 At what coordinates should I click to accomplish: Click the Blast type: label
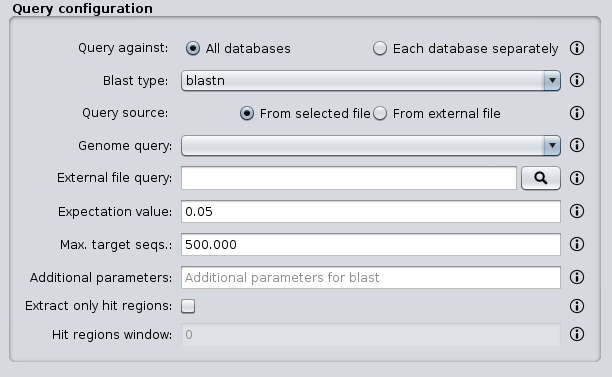pos(135,81)
